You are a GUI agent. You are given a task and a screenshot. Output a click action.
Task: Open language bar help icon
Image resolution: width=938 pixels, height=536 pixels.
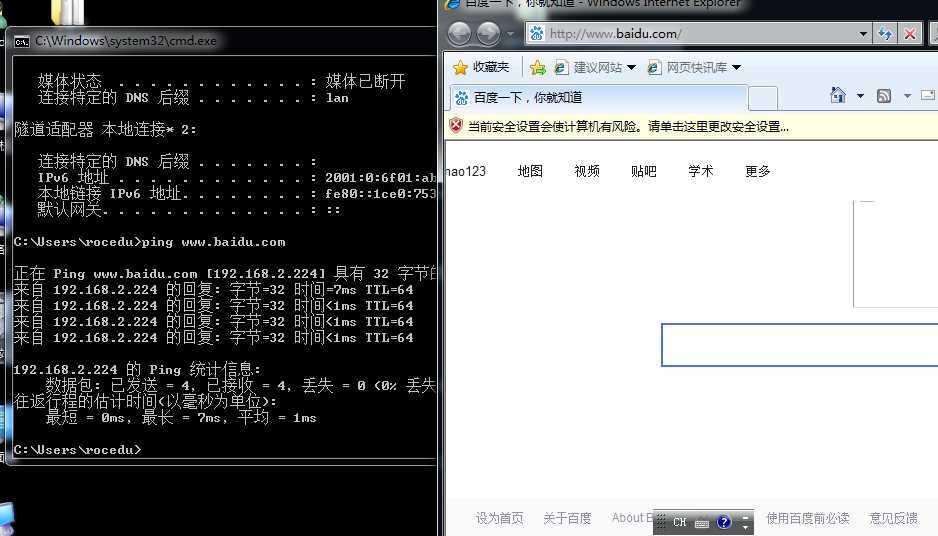[x=724, y=522]
